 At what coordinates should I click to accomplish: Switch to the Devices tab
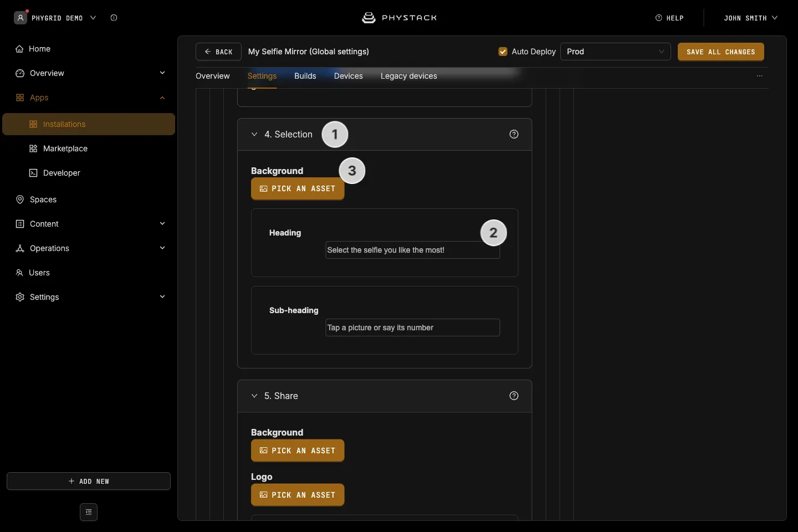tap(349, 76)
